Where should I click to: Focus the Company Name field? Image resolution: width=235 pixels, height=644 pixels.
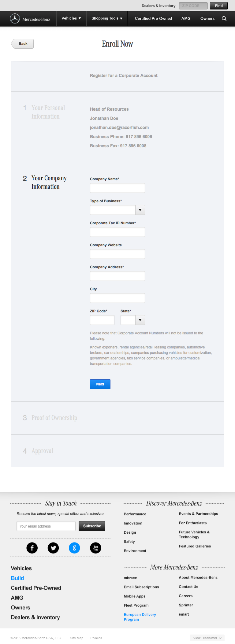point(117,188)
